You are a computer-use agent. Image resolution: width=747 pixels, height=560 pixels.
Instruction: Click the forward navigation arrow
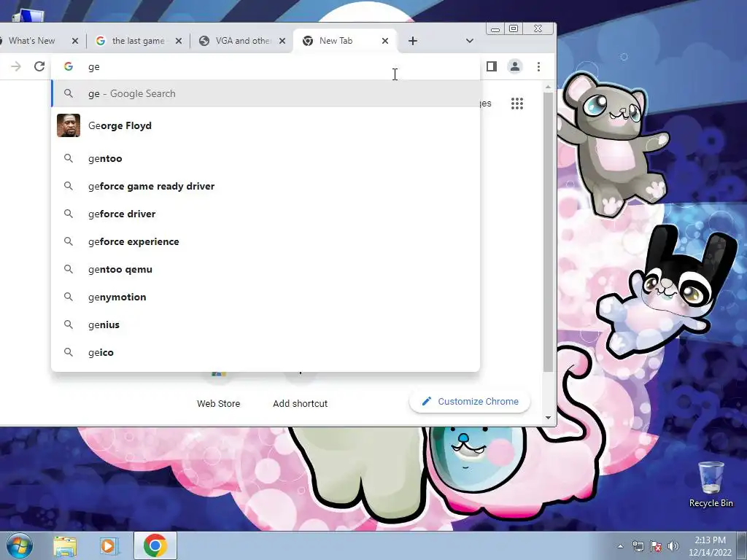pos(16,66)
